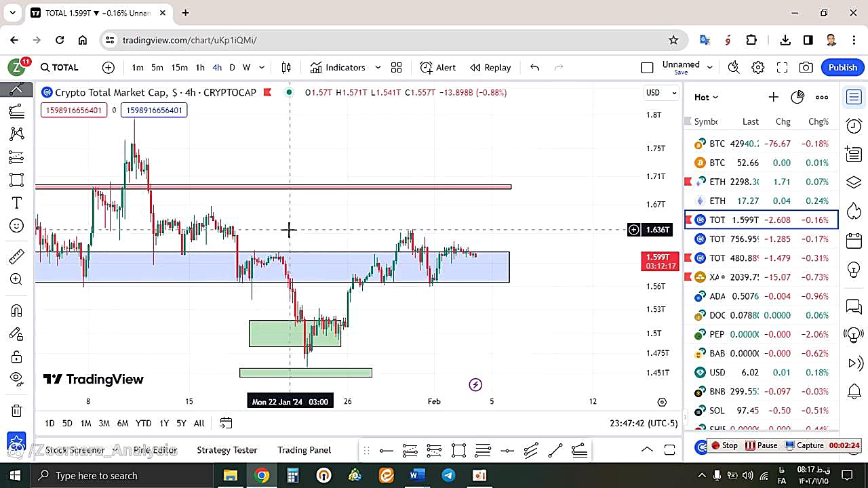The width and height of the screenshot is (868, 488).
Task: Open indicator templates grid icon
Action: 396,67
